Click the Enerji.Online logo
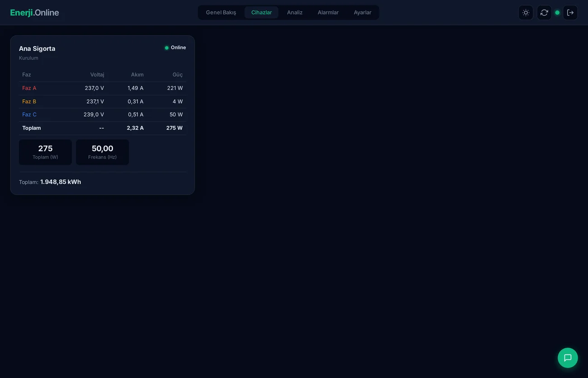The height and width of the screenshot is (378, 588). click(x=34, y=12)
